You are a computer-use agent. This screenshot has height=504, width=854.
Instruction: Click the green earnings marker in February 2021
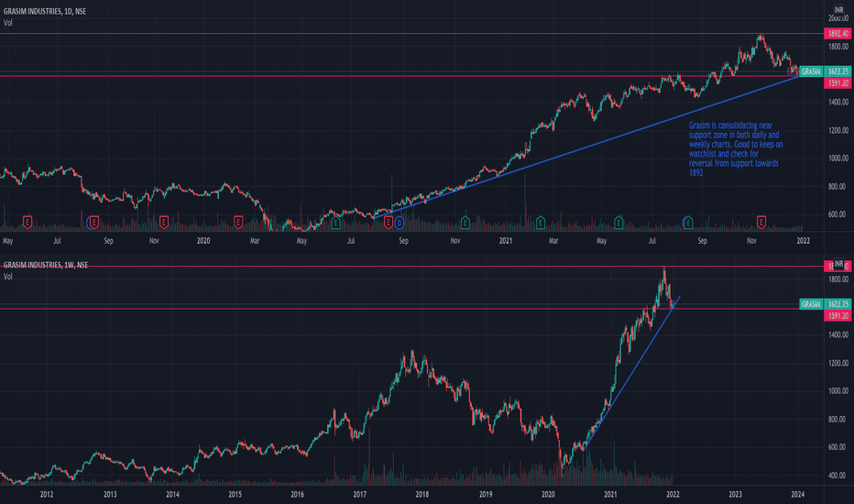tap(541, 222)
